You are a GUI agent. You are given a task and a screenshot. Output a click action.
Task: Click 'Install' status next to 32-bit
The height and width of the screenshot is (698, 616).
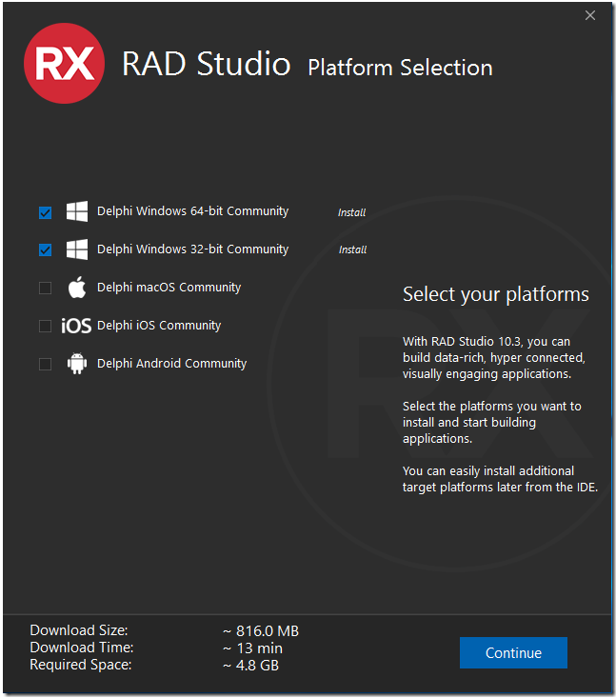(352, 249)
